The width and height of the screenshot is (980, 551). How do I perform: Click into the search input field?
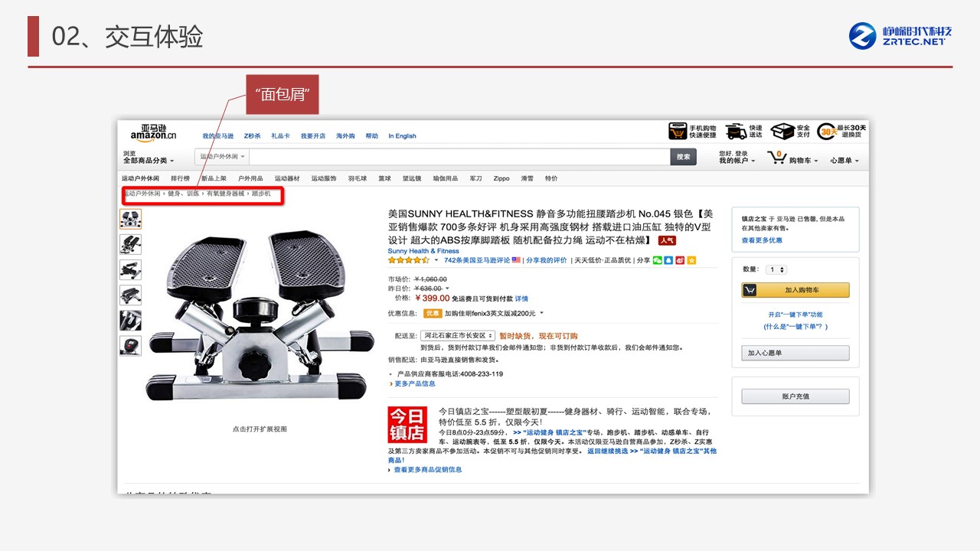(x=459, y=157)
